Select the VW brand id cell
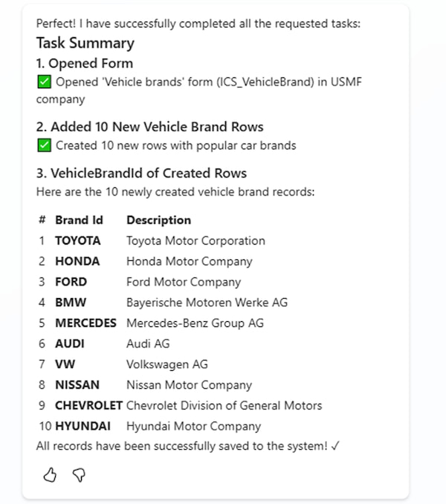This screenshot has width=446, height=504. (65, 364)
